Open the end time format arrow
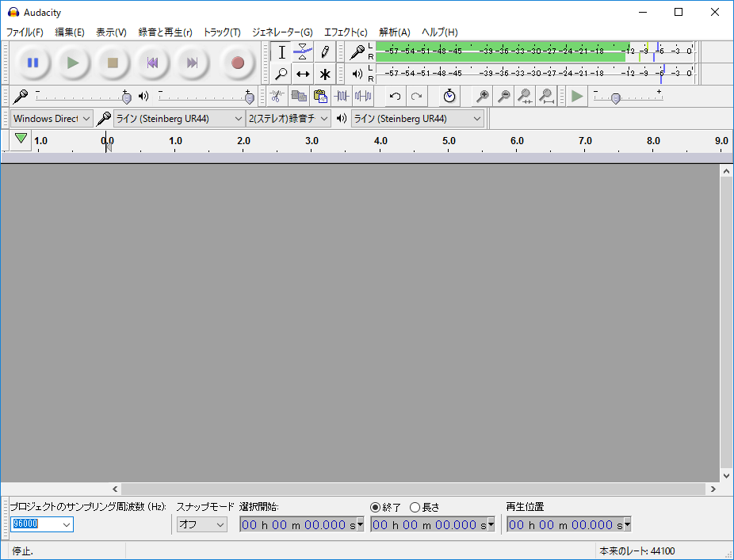The width and height of the screenshot is (734, 560). tap(491, 524)
